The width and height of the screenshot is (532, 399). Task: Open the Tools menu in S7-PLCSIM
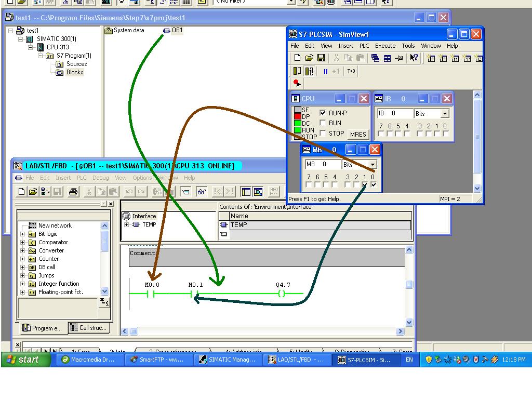pyautogui.click(x=408, y=46)
